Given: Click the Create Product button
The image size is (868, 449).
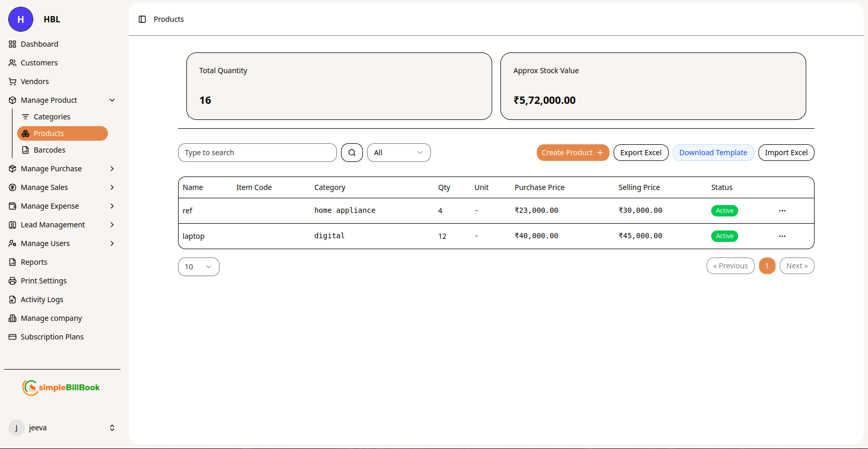Looking at the screenshot, I should tap(572, 153).
